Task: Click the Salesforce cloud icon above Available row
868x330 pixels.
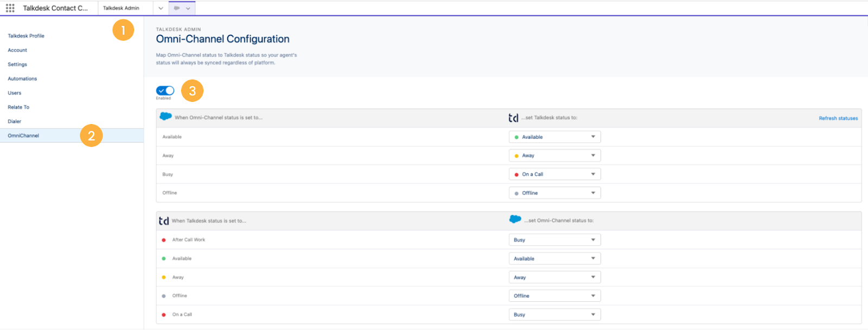Action: point(165,117)
